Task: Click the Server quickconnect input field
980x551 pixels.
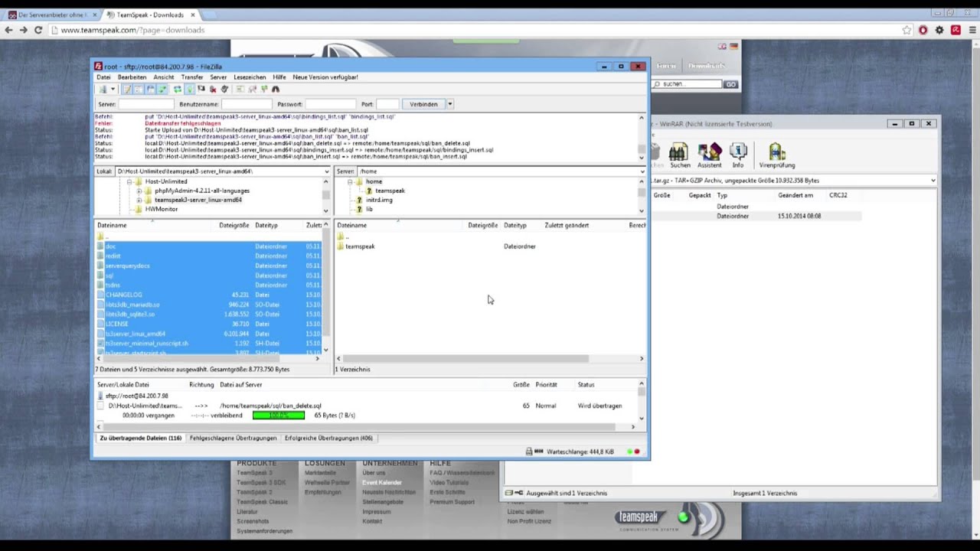Action: coord(146,104)
